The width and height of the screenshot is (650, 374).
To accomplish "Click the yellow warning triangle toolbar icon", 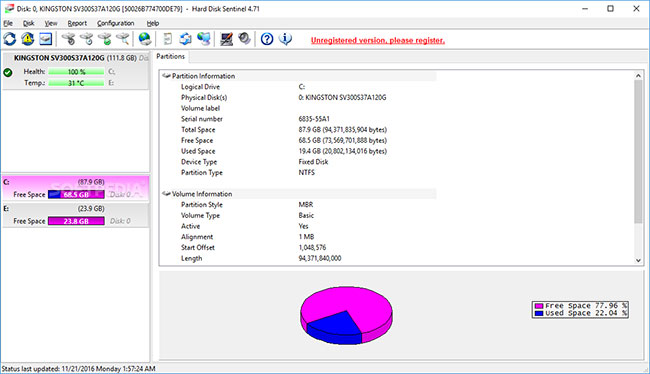I will click(28, 39).
